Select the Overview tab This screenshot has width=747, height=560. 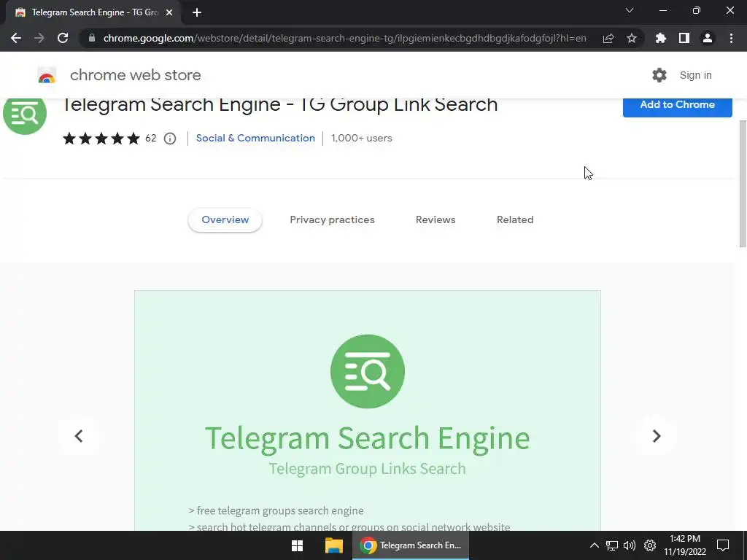[x=225, y=220]
